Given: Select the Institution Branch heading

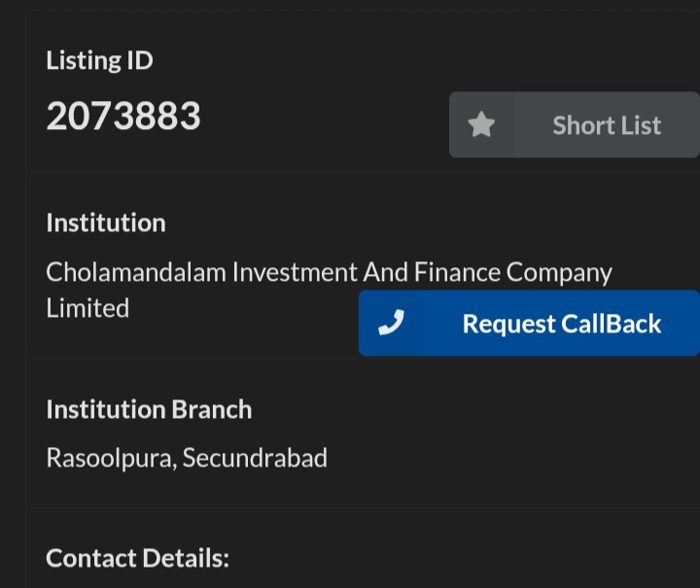Looking at the screenshot, I should [149, 409].
